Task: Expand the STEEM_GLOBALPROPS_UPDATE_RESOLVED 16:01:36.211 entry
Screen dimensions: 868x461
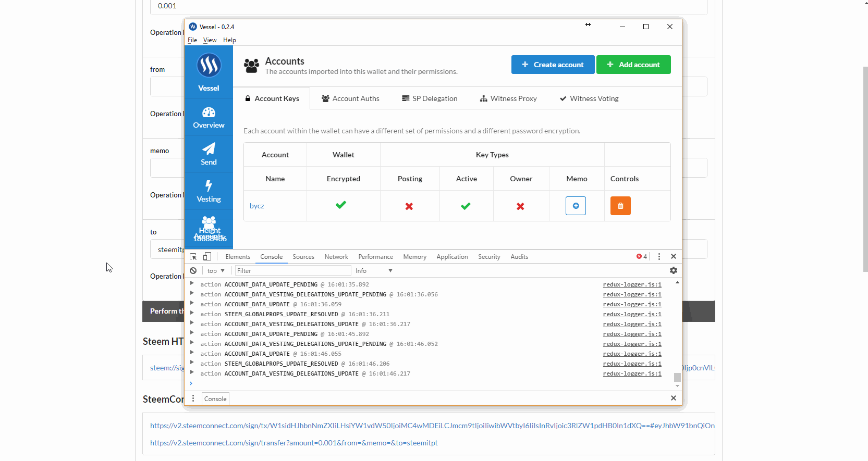Action: (192, 313)
